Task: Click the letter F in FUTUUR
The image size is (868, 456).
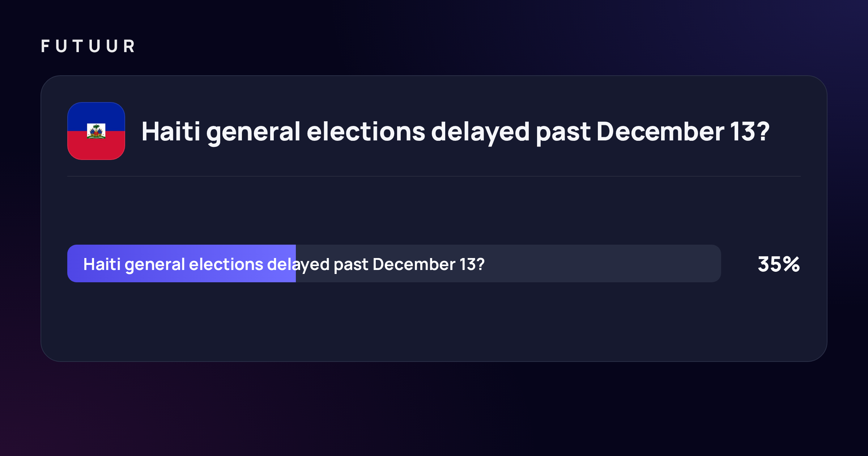Action: tap(45, 46)
